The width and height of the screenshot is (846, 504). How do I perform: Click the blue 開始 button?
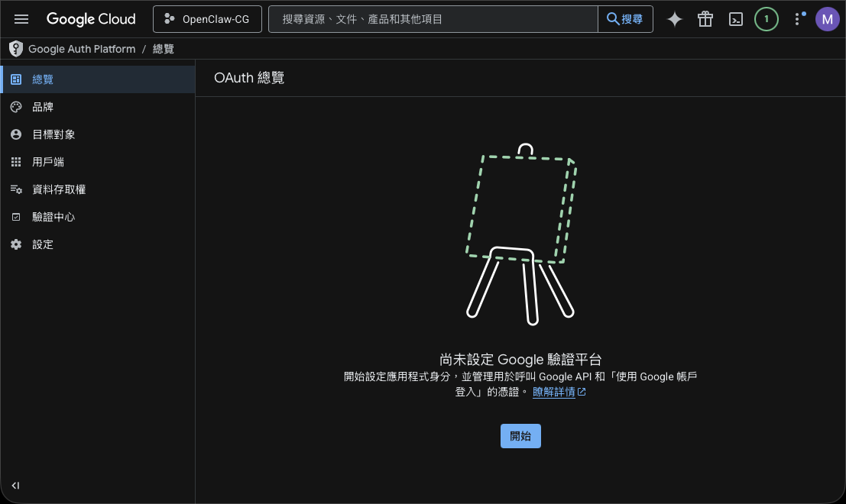520,436
